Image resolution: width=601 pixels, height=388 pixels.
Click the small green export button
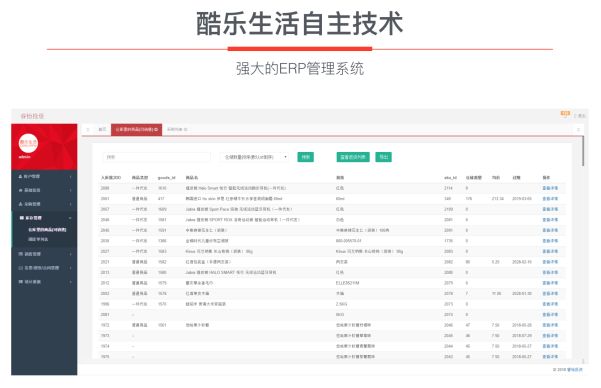click(383, 157)
